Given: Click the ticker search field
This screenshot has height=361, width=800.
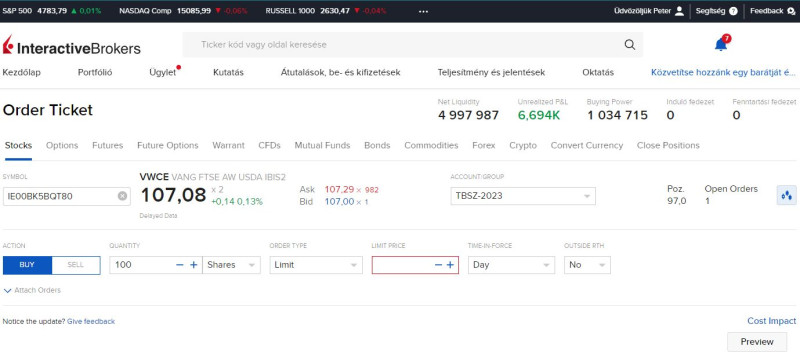Looking at the screenshot, I should 413,44.
